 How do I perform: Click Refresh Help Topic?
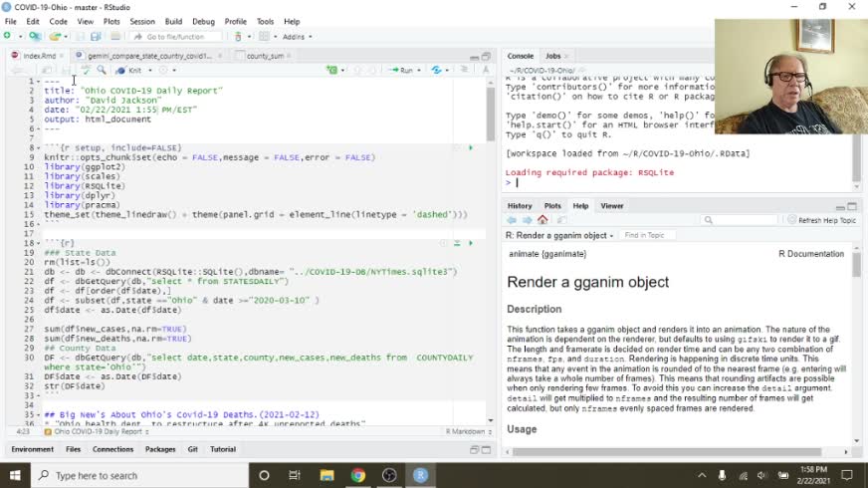click(x=822, y=220)
